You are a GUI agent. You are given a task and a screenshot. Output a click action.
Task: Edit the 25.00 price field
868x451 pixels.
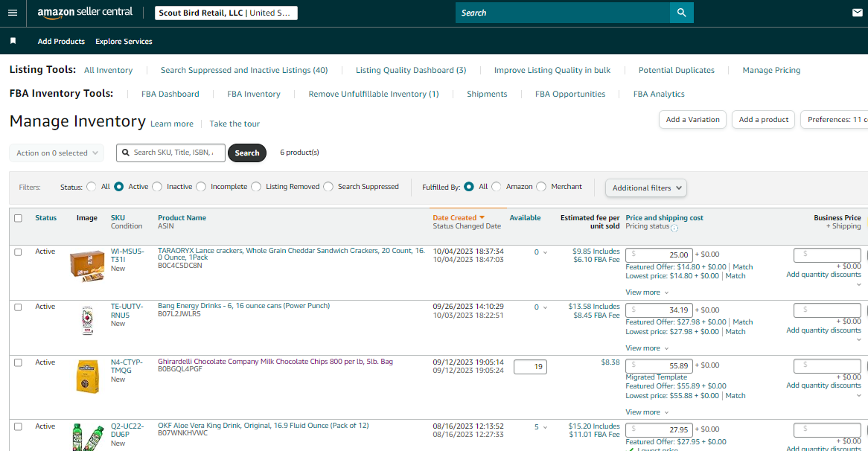(659, 255)
